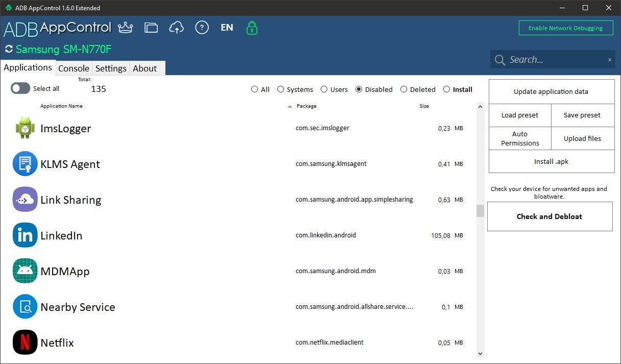The height and width of the screenshot is (364, 621).
Task: Click Enable Network Debugging button
Action: tap(566, 28)
